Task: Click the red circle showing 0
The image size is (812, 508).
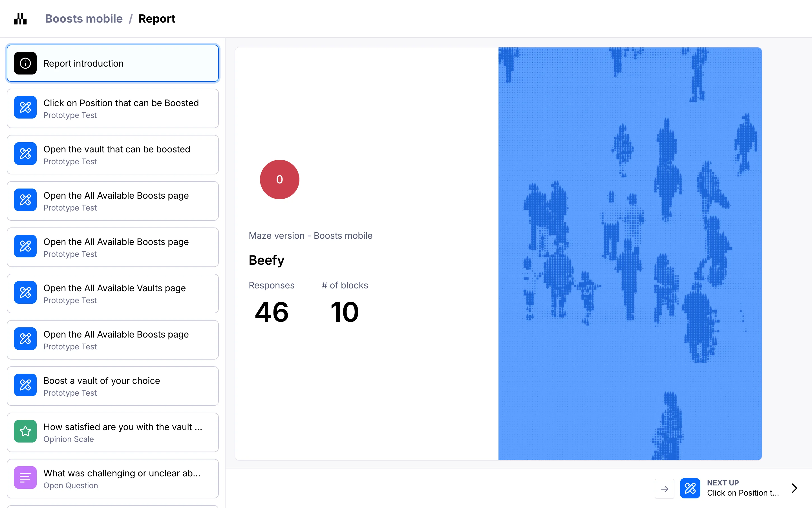Action: point(279,179)
